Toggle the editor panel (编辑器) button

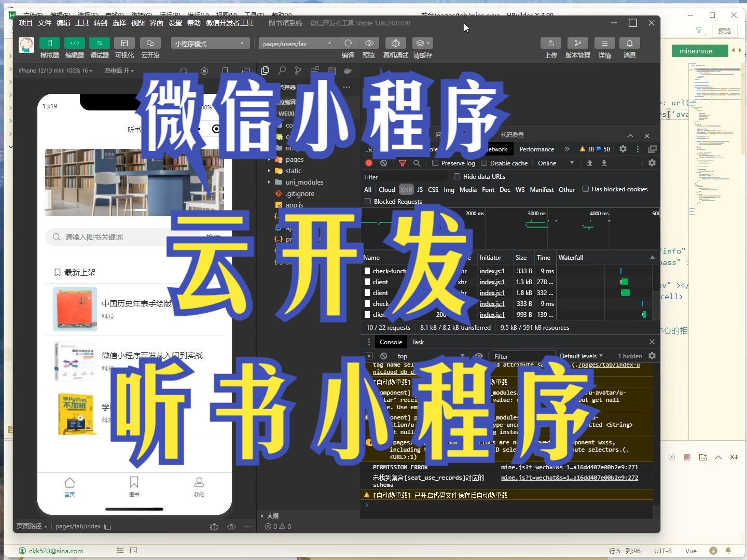[75, 43]
